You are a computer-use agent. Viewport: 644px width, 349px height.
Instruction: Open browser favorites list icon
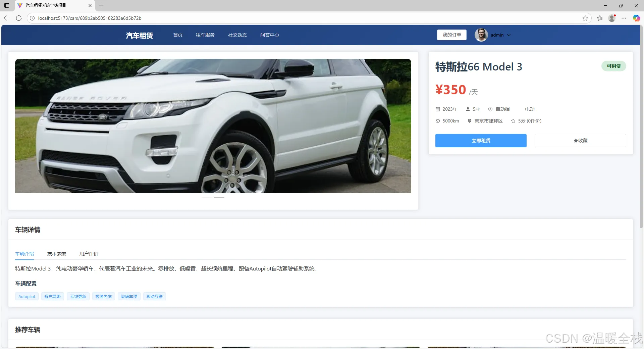(x=600, y=18)
